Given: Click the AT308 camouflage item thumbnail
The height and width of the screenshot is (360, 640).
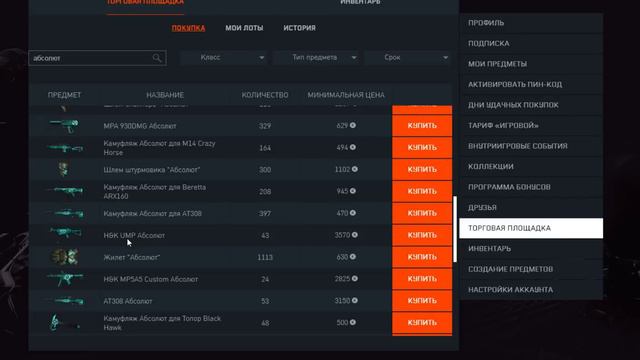Looking at the screenshot, I should [x=67, y=213].
